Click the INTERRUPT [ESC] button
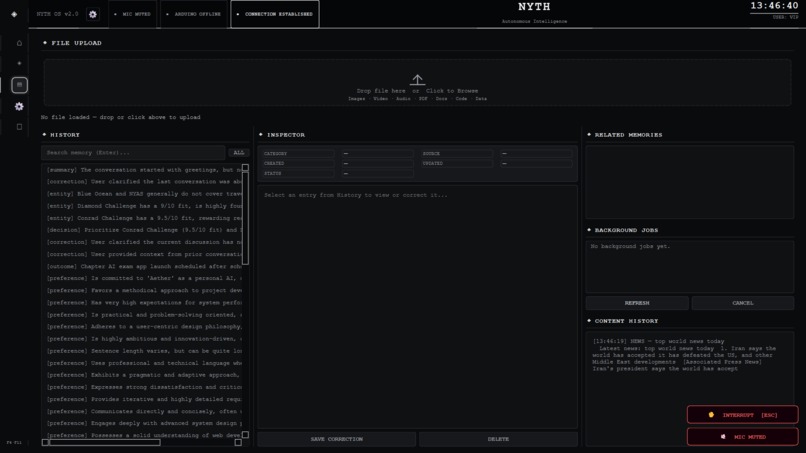Image resolution: width=806 pixels, height=453 pixels. [743, 415]
